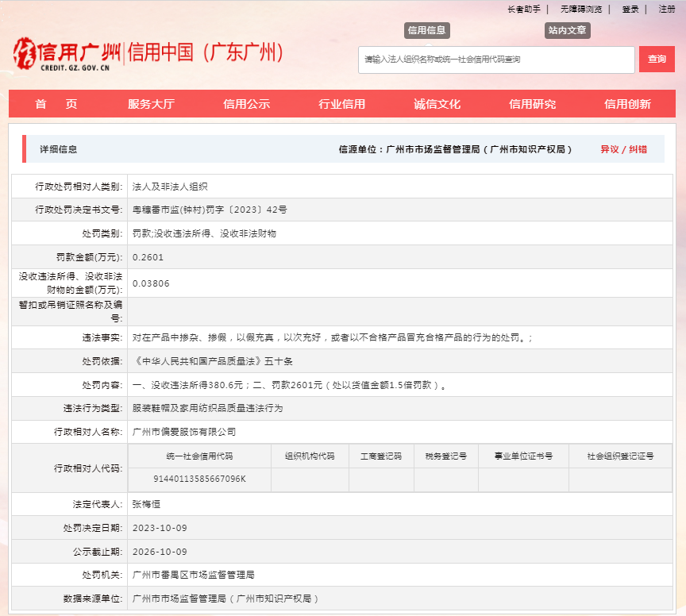Click the 登录 link

[630, 10]
